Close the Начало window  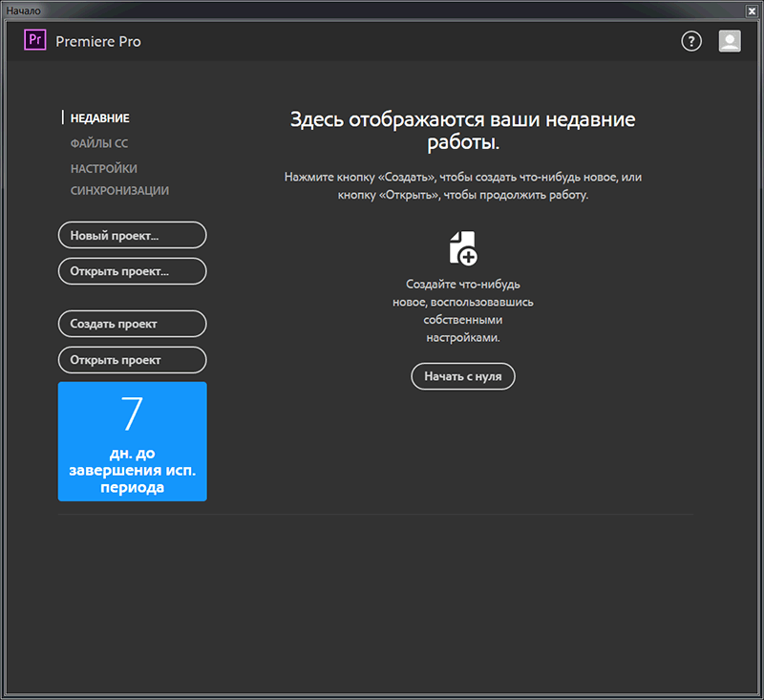(752, 11)
